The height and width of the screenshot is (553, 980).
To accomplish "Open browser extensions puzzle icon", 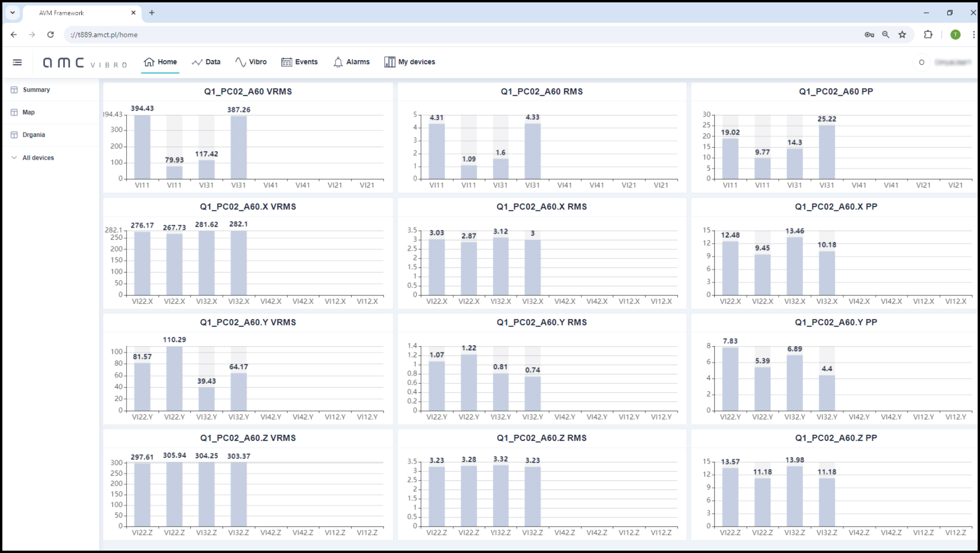I will pos(928,34).
